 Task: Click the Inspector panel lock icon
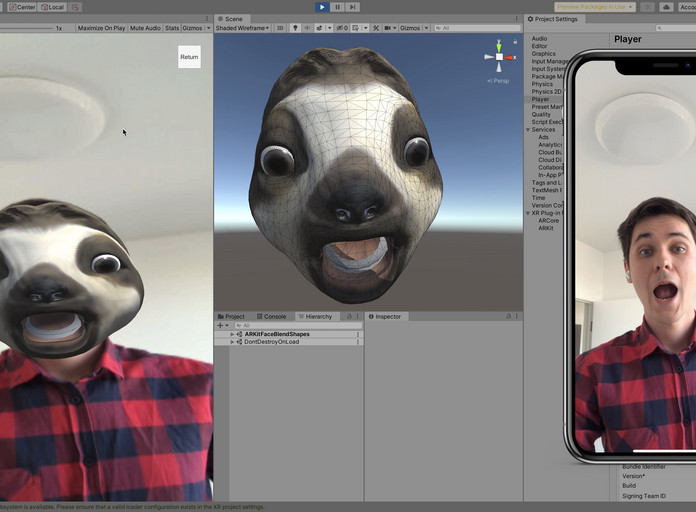507,316
